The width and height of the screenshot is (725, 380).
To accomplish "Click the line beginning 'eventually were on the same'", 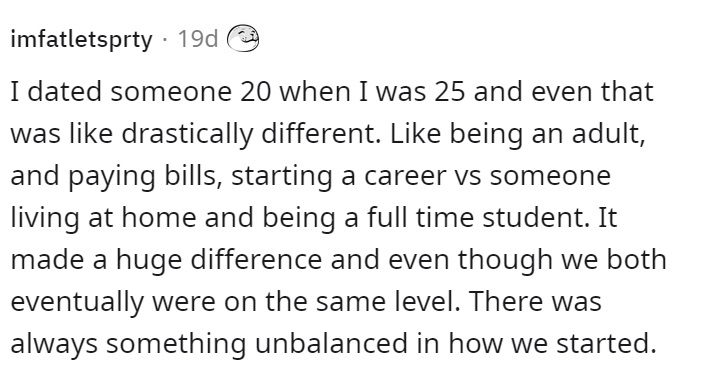I will [x=306, y=302].
